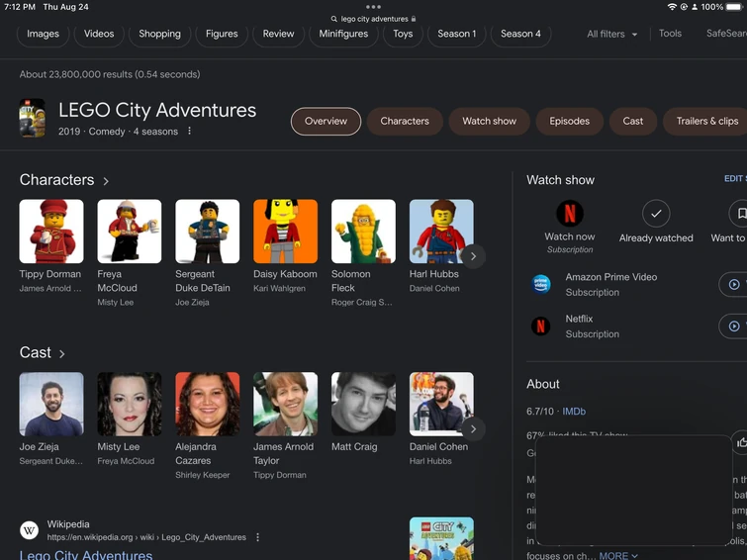Open the Trailers & clips tab
Screen dimensions: 747x560
[x=707, y=121]
